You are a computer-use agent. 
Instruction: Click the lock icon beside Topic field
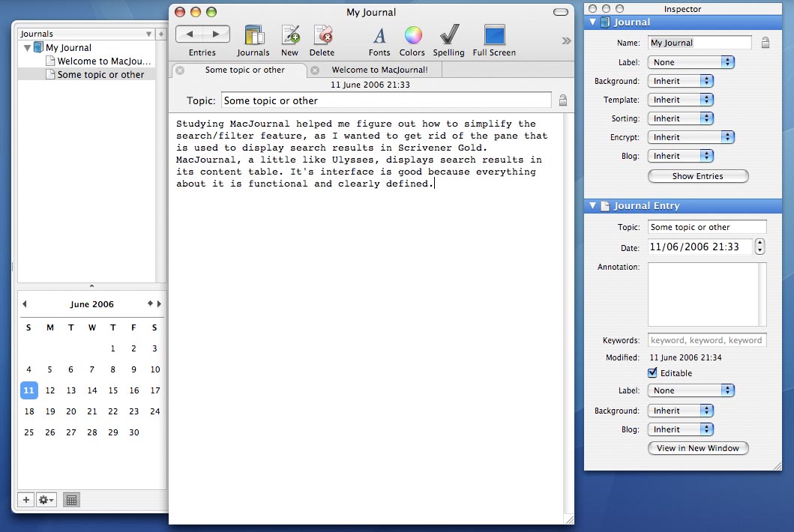click(x=562, y=100)
